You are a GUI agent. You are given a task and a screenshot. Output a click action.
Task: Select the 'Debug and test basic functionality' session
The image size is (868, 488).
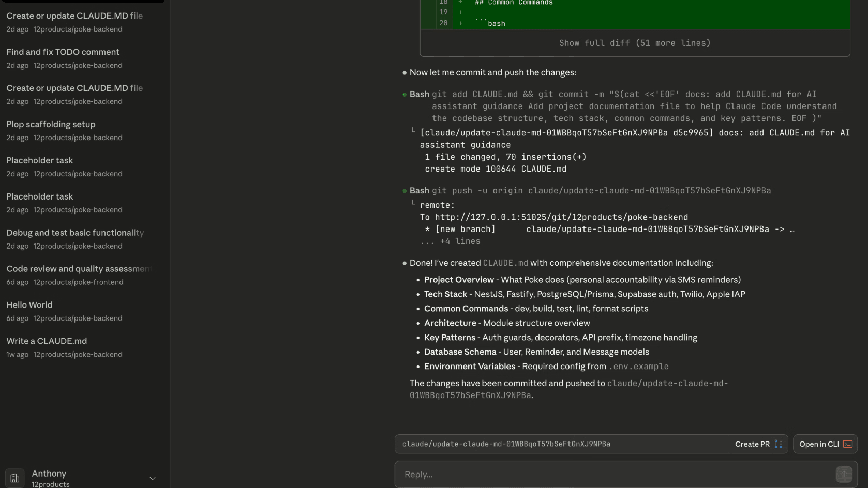[83, 239]
